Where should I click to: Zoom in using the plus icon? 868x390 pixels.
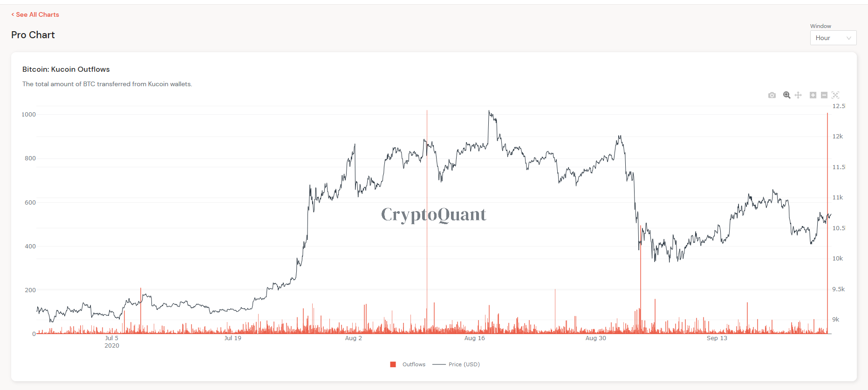[813, 95]
